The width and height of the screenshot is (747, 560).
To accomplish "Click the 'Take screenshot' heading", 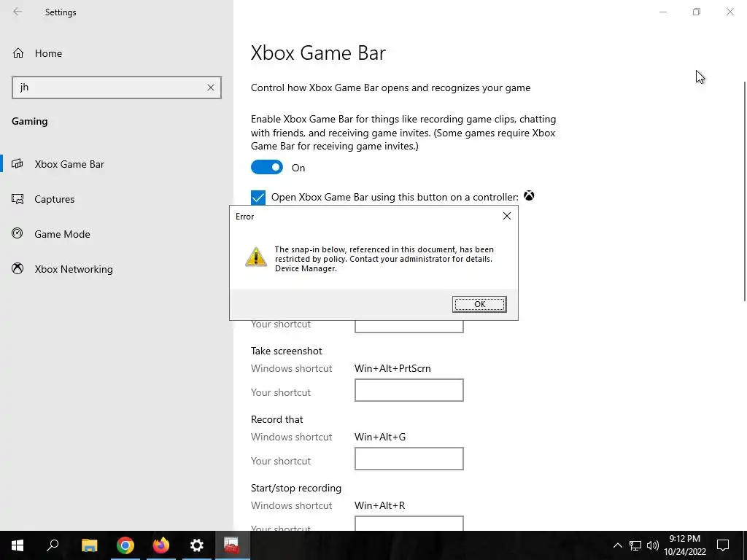I will click(x=286, y=351).
